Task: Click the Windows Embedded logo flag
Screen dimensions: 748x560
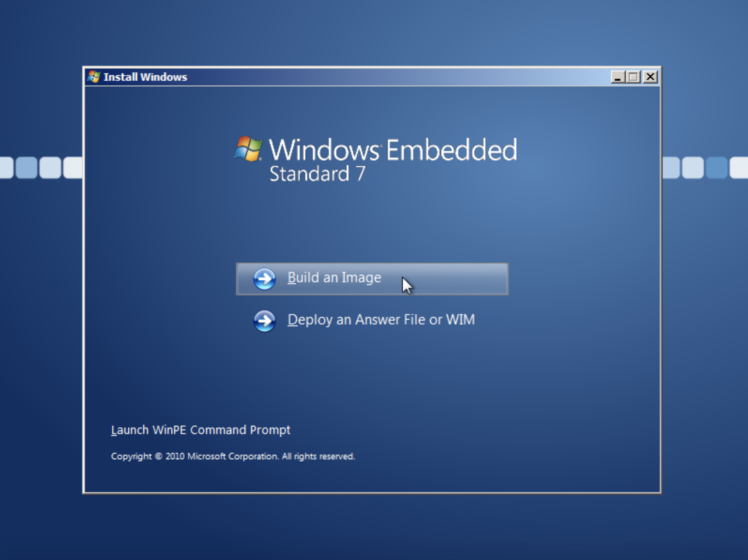Action: pos(248,149)
